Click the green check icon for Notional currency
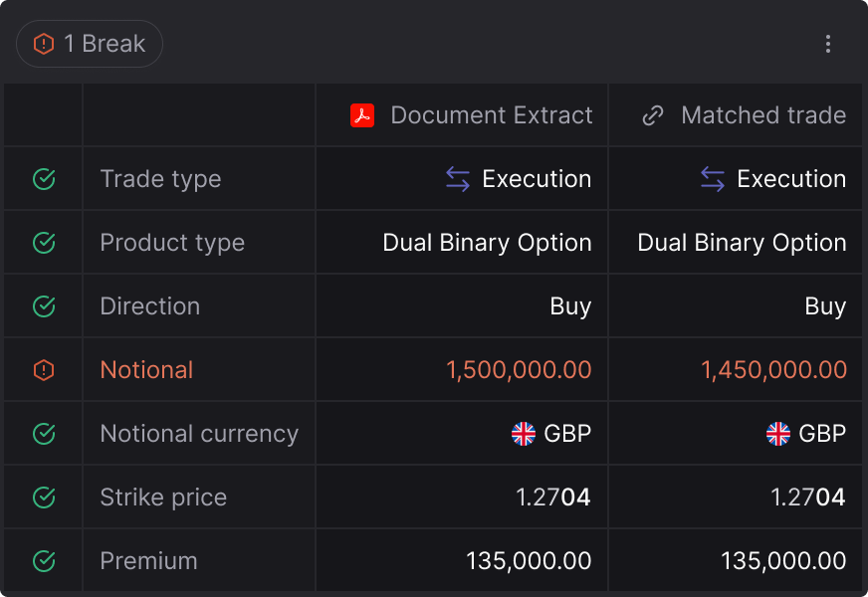The width and height of the screenshot is (868, 597). [44, 433]
